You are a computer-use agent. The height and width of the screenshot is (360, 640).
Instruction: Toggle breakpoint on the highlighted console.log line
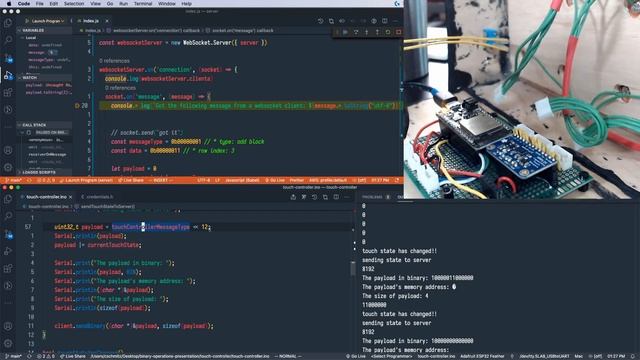point(77,106)
